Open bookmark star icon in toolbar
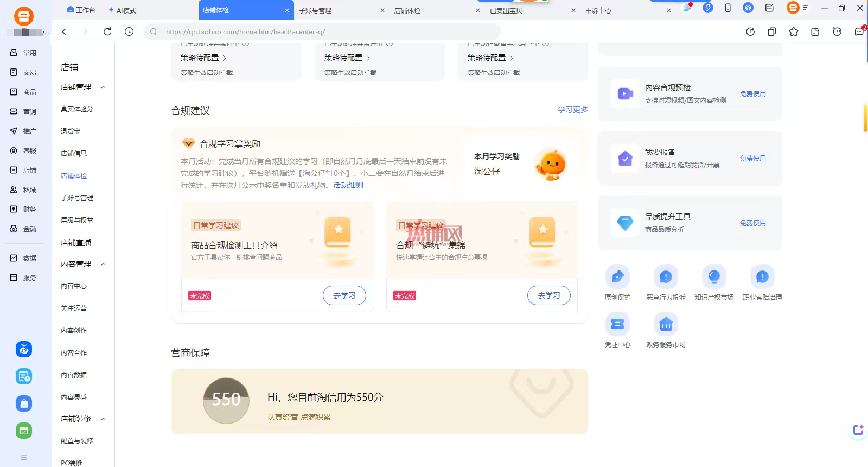This screenshot has width=868, height=467. [x=794, y=31]
